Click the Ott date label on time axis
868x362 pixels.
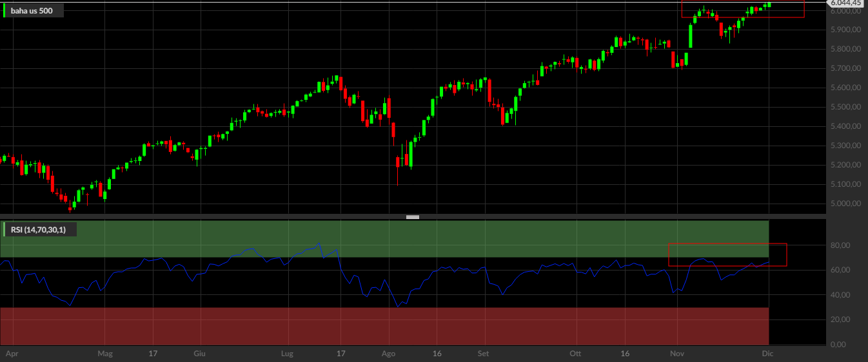tap(576, 354)
